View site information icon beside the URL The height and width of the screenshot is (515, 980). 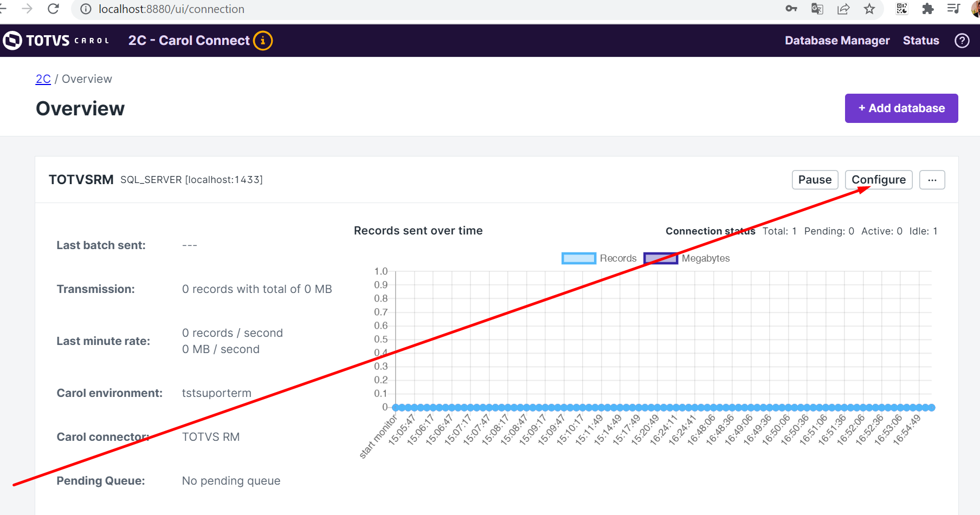pos(86,9)
